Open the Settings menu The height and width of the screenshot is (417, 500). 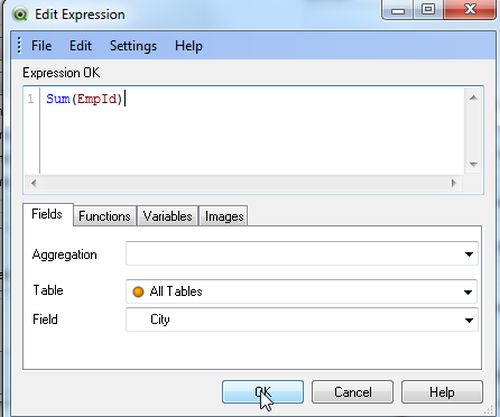pos(133,46)
